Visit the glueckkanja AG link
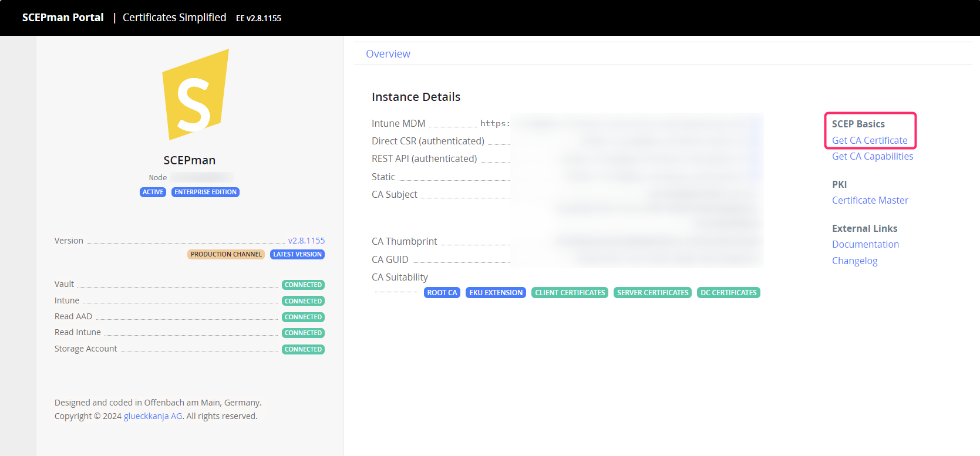Screen dimensions: 980x456 tap(153, 416)
